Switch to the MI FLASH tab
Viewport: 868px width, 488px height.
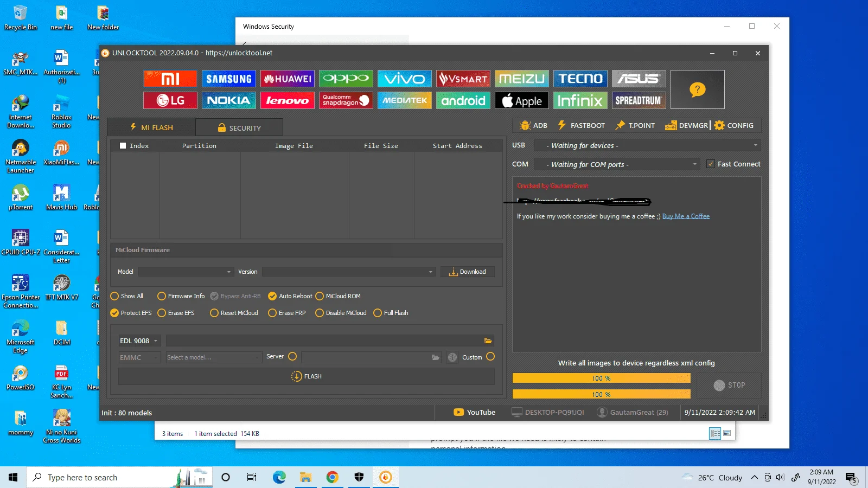click(151, 127)
